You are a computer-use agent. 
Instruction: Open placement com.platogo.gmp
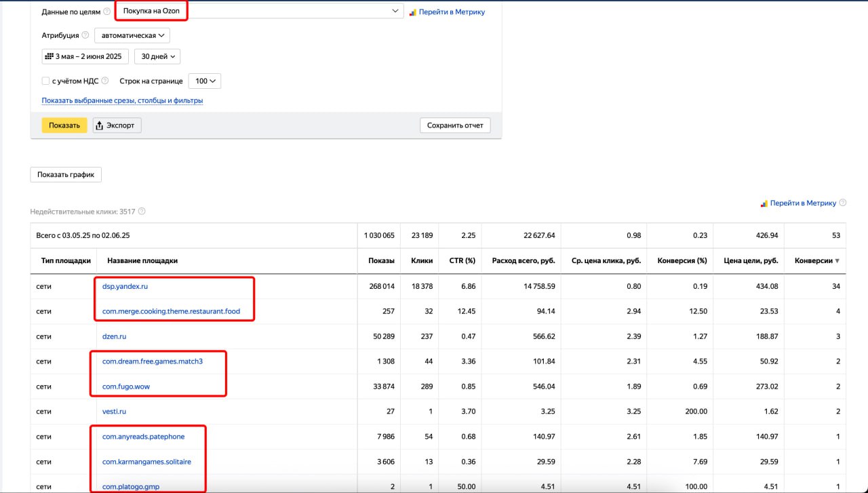pyautogui.click(x=131, y=486)
